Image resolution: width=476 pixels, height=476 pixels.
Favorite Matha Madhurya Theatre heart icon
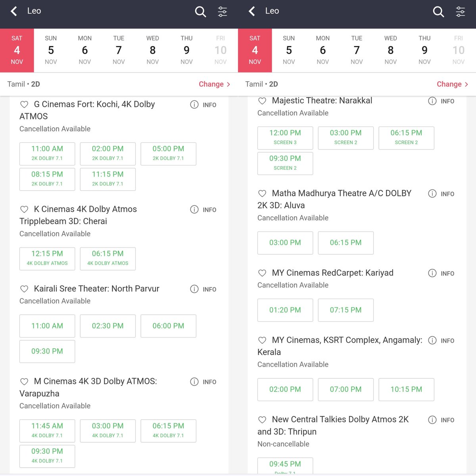click(262, 194)
